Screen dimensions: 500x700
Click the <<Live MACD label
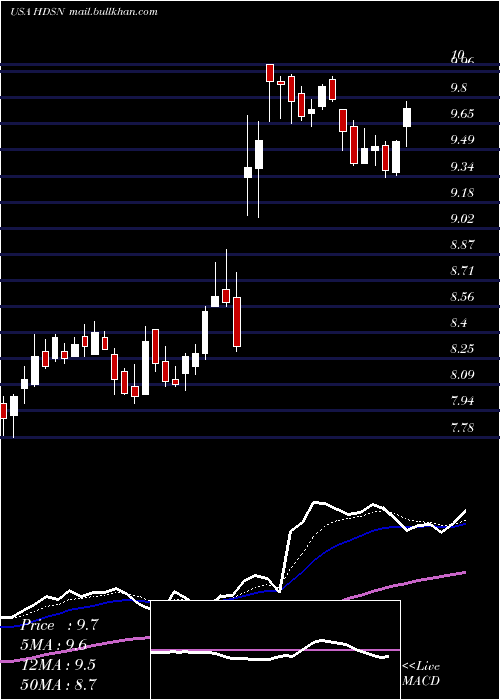421,673
